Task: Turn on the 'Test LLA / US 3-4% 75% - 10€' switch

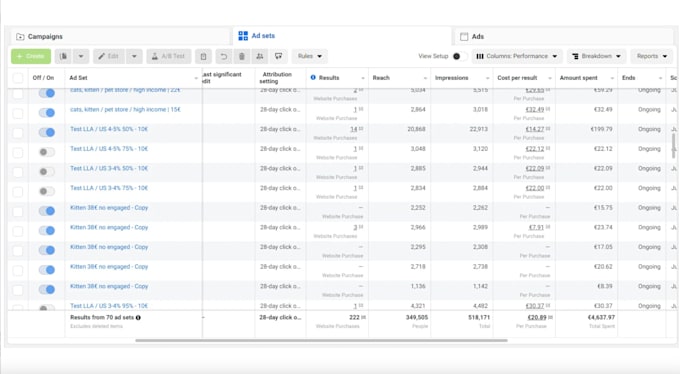Action: point(47,191)
